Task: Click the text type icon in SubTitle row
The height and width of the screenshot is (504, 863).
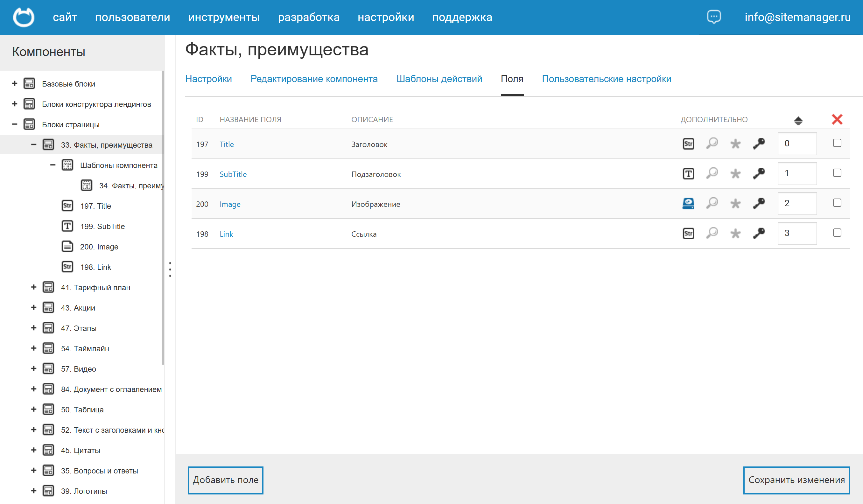Action: (x=688, y=174)
